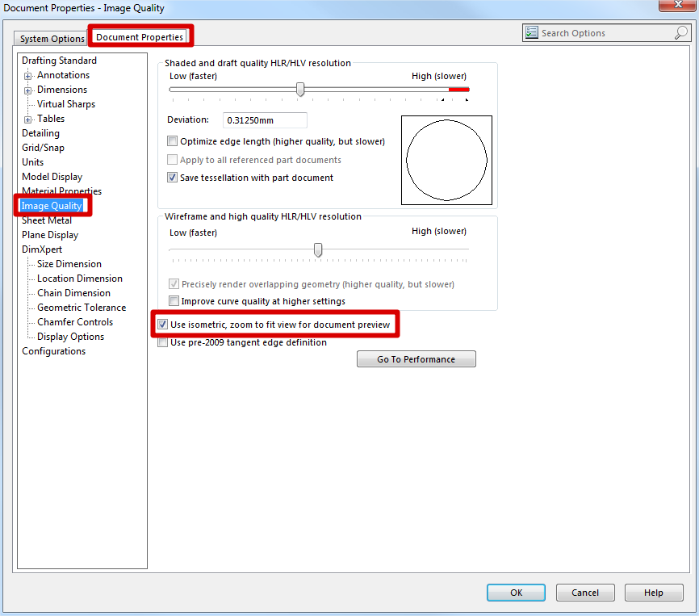
Task: Select the Document Properties tab
Action: [x=140, y=37]
